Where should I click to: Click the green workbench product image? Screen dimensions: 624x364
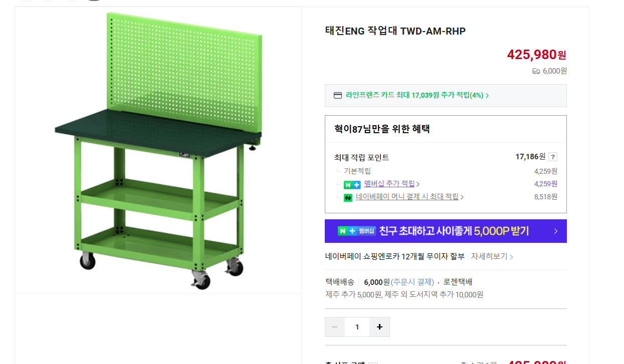click(158, 150)
